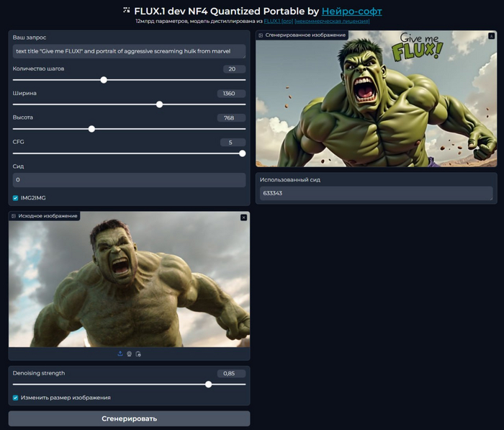Click the 'Сид' seed input field
504x430 pixels.
(129, 179)
